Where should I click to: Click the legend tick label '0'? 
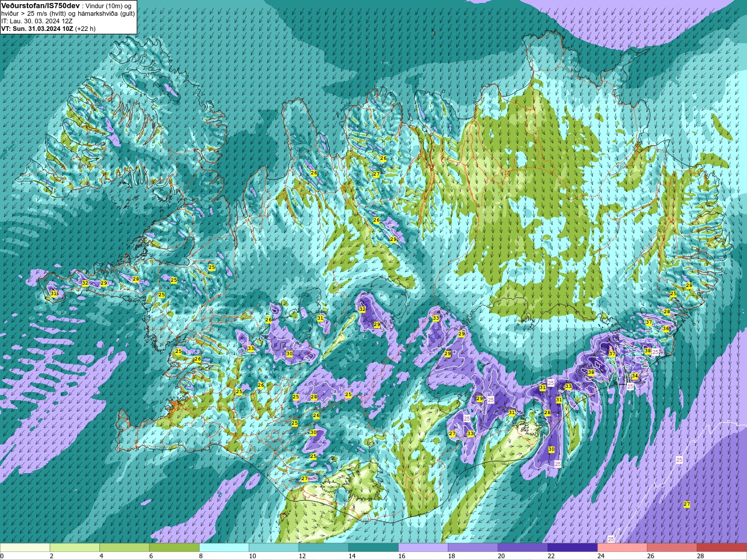click(2, 556)
